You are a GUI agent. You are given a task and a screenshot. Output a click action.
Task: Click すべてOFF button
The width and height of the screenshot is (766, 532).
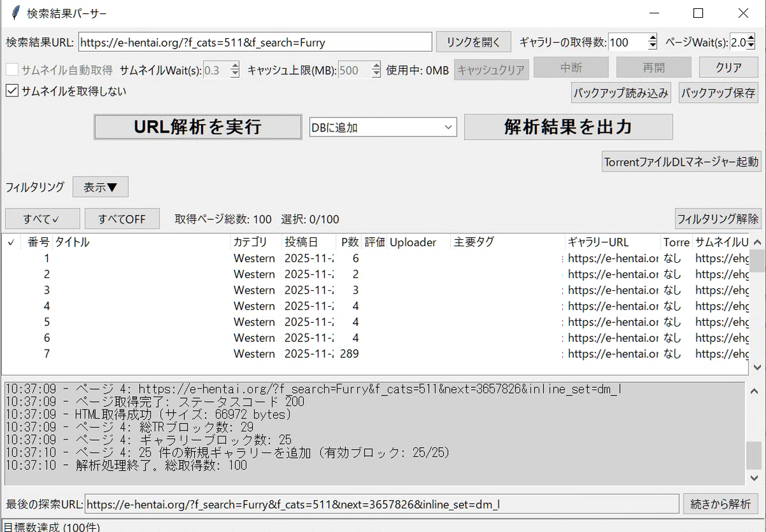tap(122, 219)
